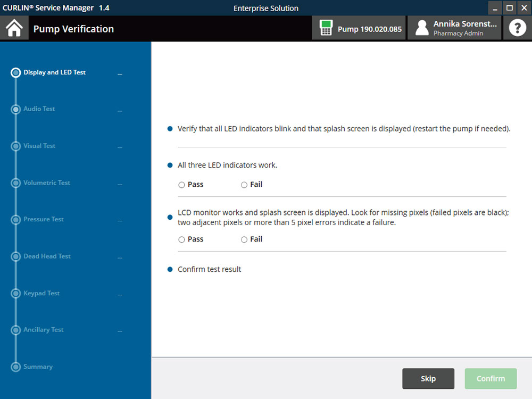Select the Audio Test step circle
Viewport: 532px width, 399px height.
(x=15, y=109)
